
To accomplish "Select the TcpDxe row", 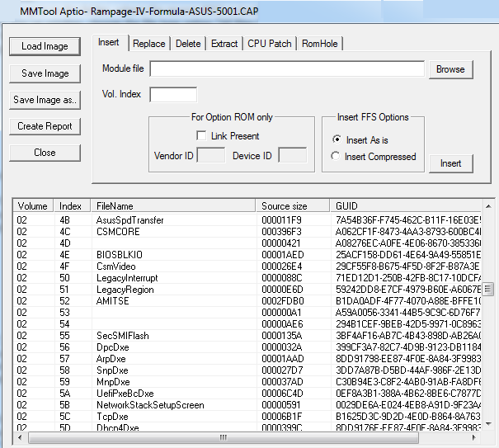I will 247,417.
